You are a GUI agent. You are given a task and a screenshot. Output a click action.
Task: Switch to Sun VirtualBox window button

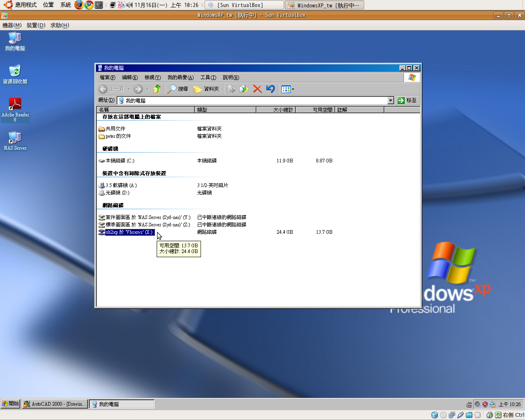pos(244,5)
